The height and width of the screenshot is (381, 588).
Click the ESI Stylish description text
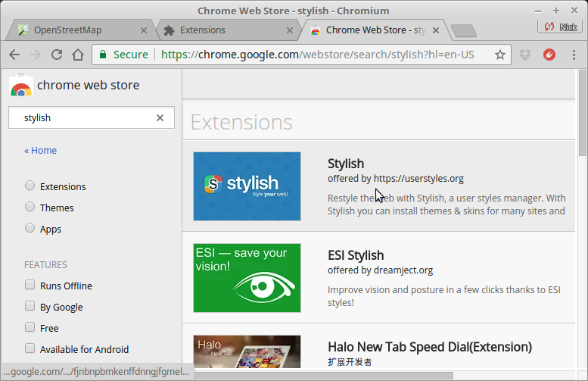(444, 296)
